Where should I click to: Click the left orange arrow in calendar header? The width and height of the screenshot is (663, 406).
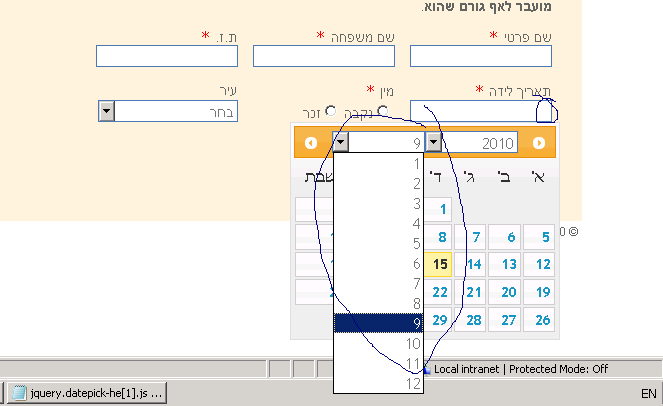(311, 143)
